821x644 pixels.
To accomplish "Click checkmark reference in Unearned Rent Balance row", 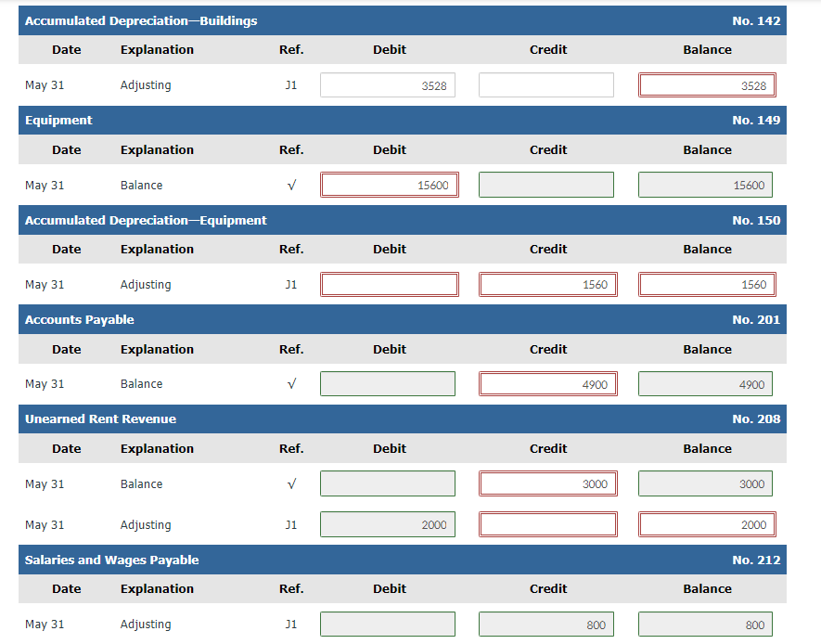I will pyautogui.click(x=291, y=483).
